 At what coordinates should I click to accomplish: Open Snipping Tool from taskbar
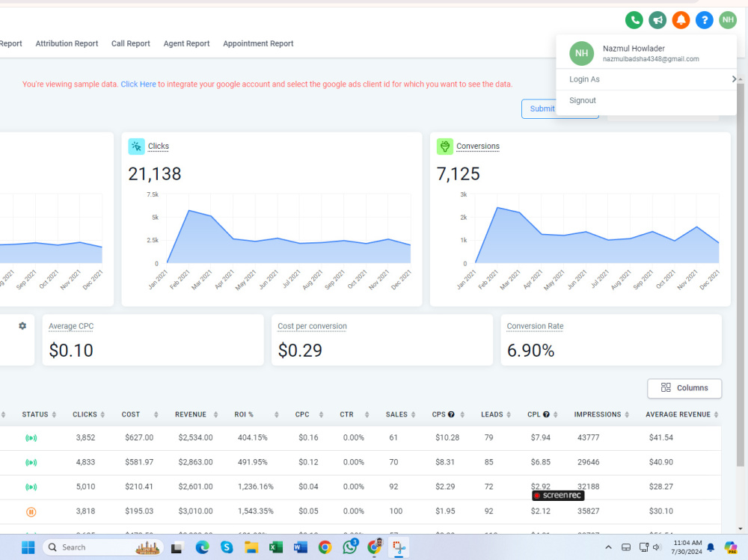pos(399,547)
